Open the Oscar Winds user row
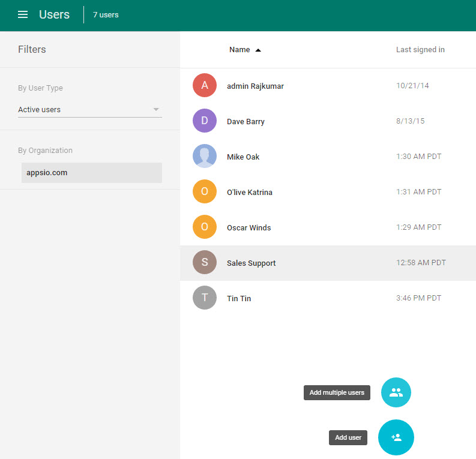 [249, 228]
